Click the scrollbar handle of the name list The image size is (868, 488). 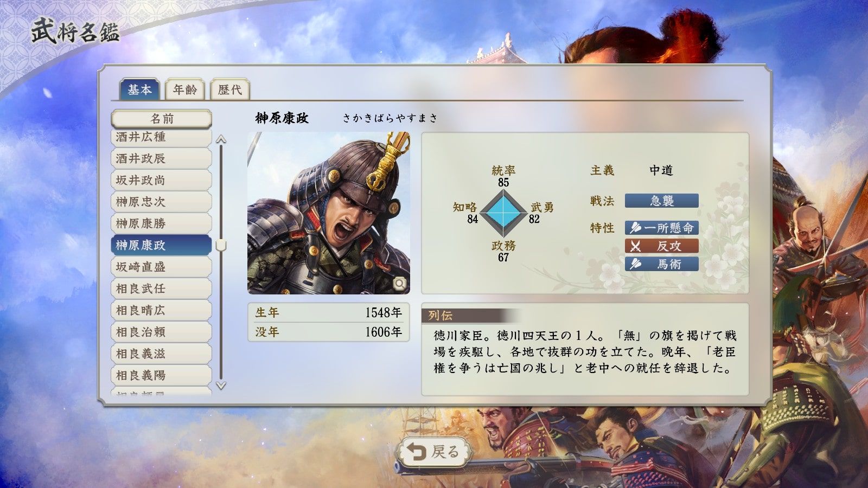[x=221, y=246]
